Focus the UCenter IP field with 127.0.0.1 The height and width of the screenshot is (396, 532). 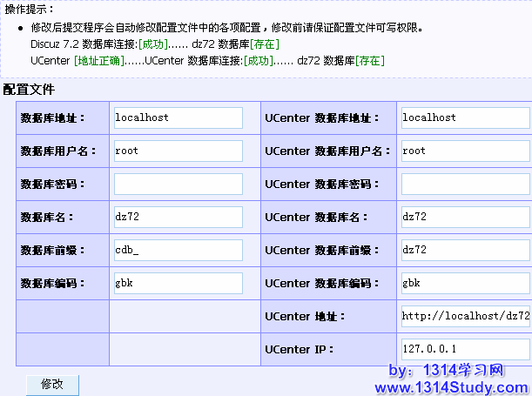click(x=465, y=350)
